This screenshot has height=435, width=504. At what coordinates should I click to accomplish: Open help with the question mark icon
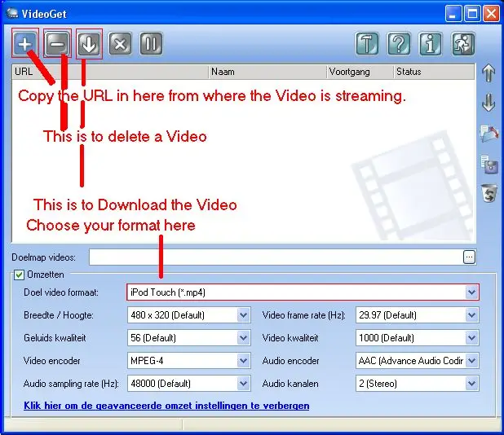399,44
